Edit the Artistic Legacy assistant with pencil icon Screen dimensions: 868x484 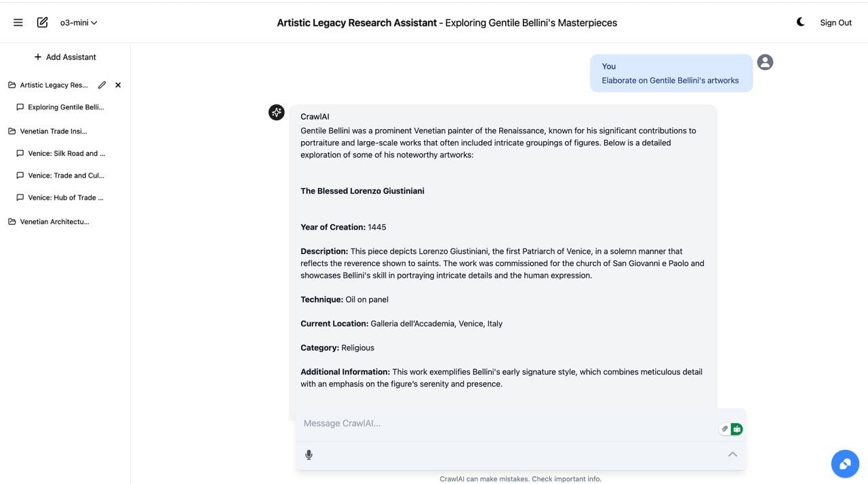click(102, 85)
